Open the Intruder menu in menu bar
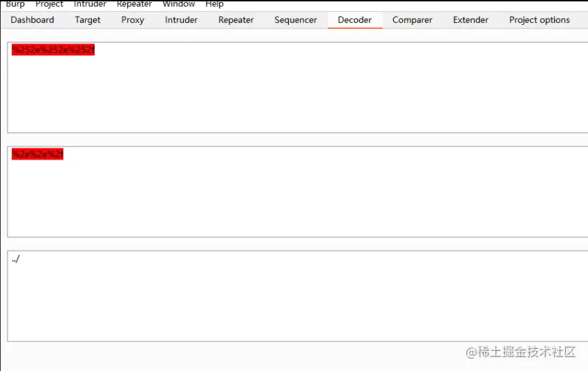The width and height of the screenshot is (588, 371). [x=90, y=4]
